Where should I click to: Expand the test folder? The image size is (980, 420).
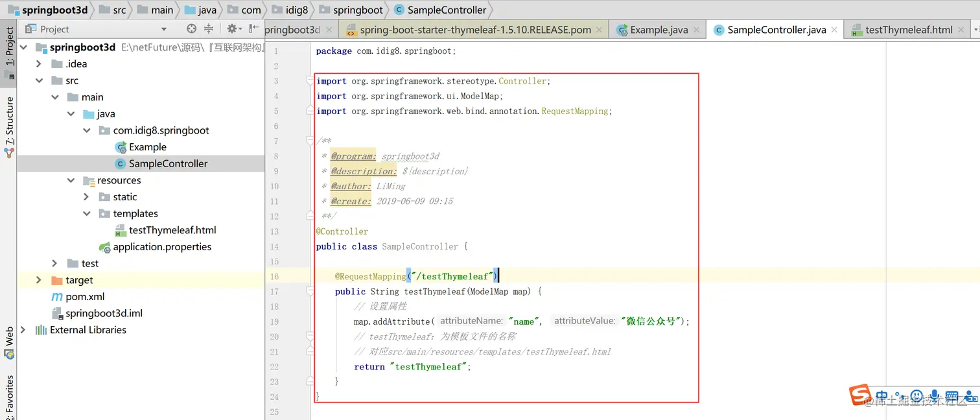tap(55, 263)
